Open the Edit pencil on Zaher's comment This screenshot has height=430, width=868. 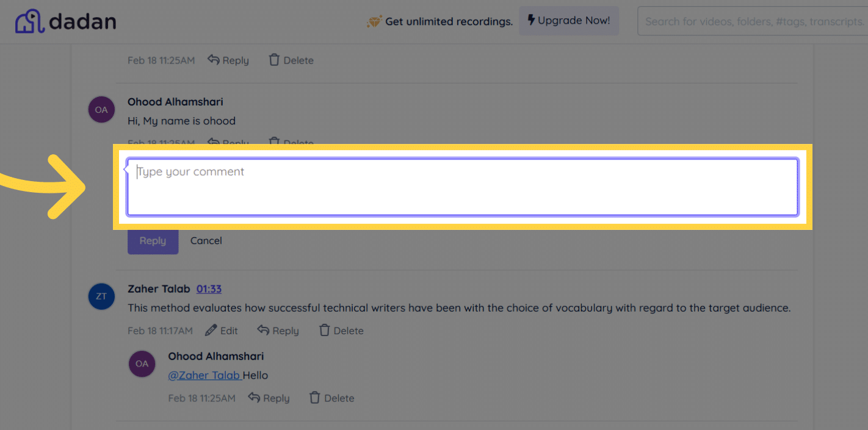coord(212,330)
